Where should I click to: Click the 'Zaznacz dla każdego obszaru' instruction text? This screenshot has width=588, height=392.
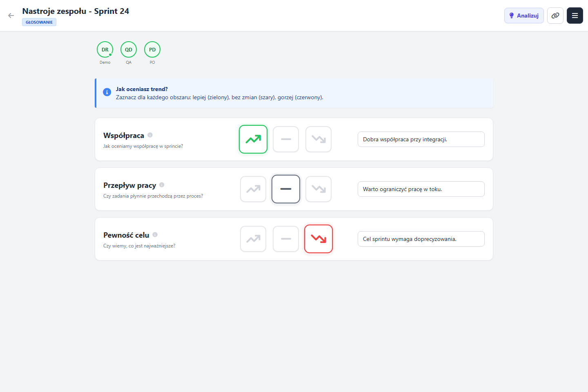coord(219,98)
